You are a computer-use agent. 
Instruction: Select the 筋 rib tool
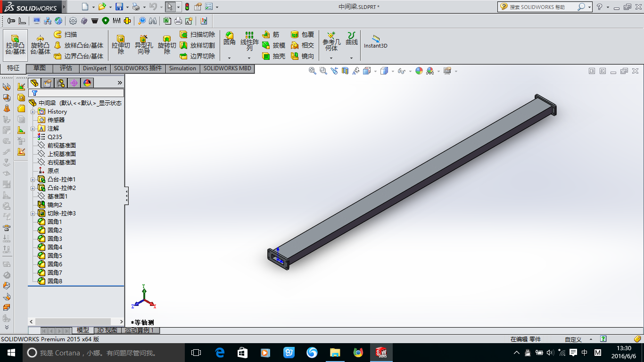click(271, 34)
